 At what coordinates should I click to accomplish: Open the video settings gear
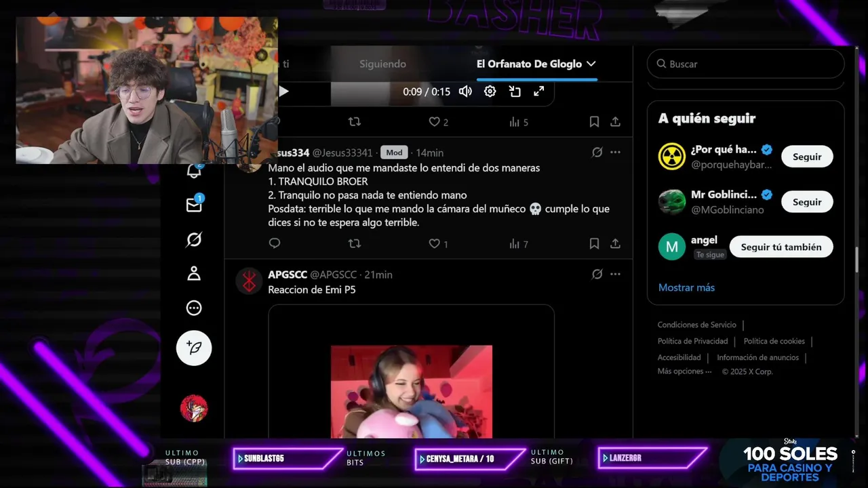(490, 91)
